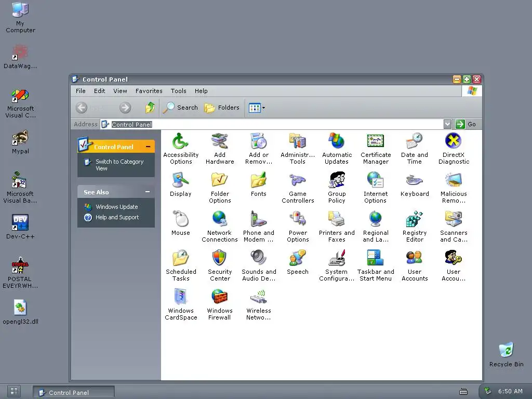The height and width of the screenshot is (399, 532).
Task: Select Automatic Updates icon
Action: [337, 149]
